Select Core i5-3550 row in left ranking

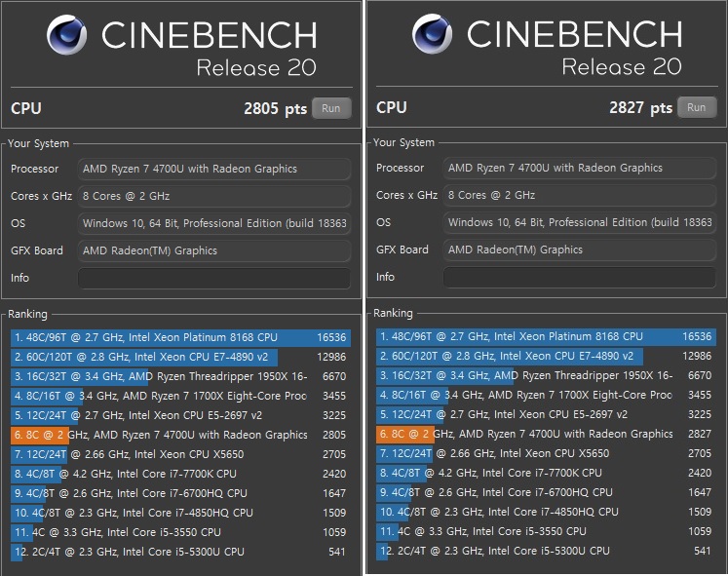[x=180, y=532]
